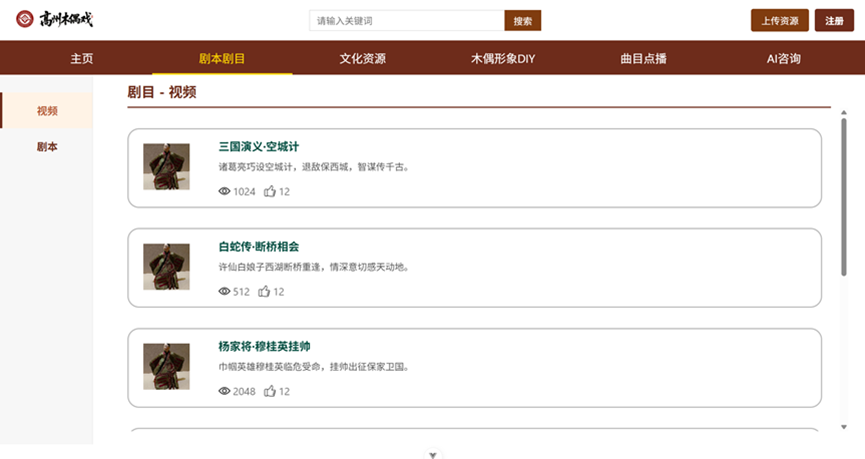Expand the down arrow at page bottom

(x=433, y=455)
